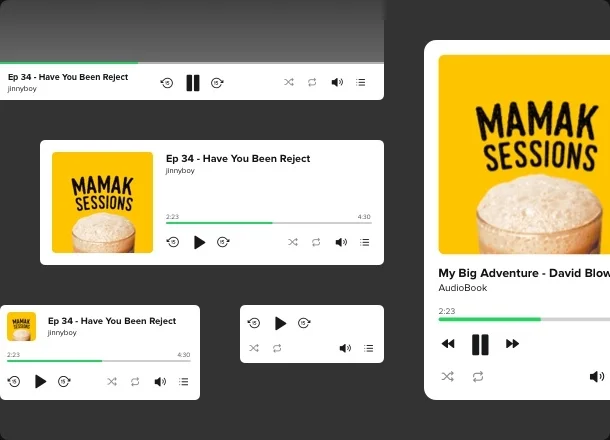Toggle shuffle in the AudioBook player
Screen dimensions: 610x440
(x=448, y=377)
